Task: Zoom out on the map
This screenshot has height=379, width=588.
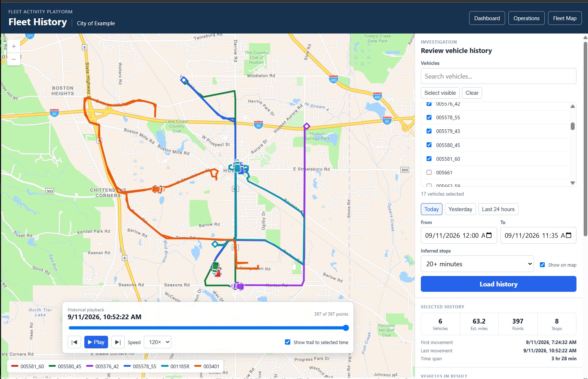Action: coord(14,59)
